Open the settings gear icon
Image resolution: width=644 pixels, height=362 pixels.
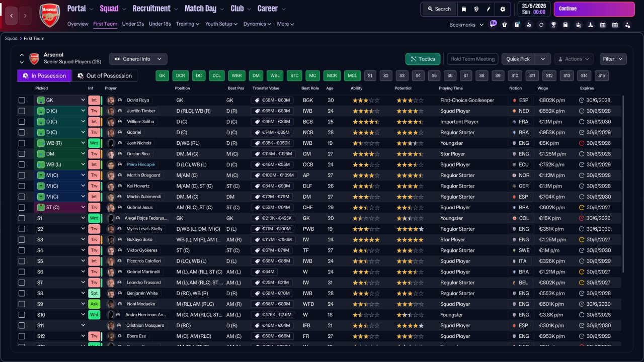(x=503, y=9)
